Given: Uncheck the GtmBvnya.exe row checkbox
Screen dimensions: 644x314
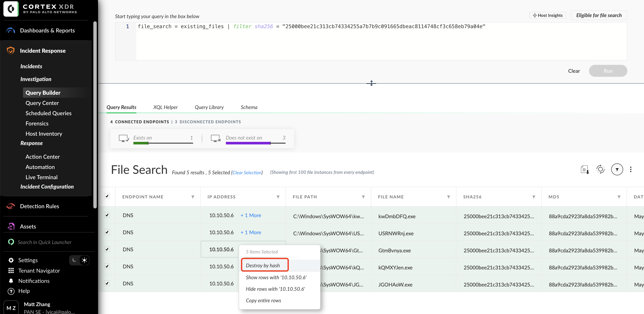Looking at the screenshot, I should (x=107, y=249).
